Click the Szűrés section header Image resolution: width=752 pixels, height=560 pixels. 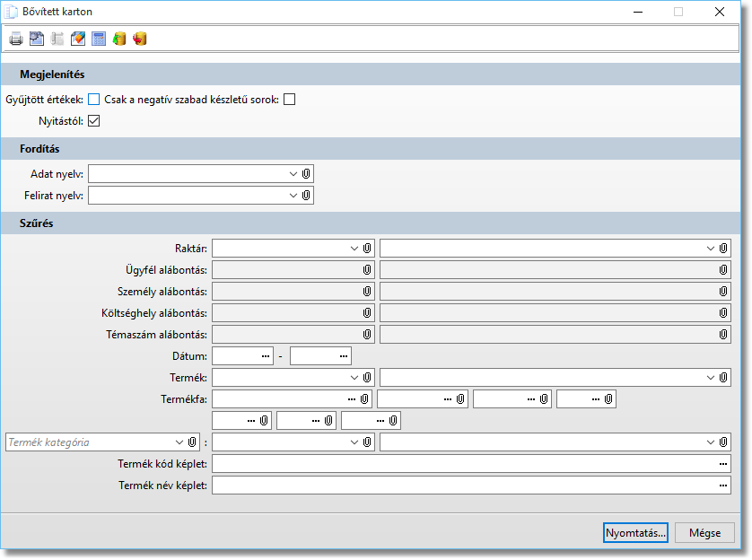[371, 223]
